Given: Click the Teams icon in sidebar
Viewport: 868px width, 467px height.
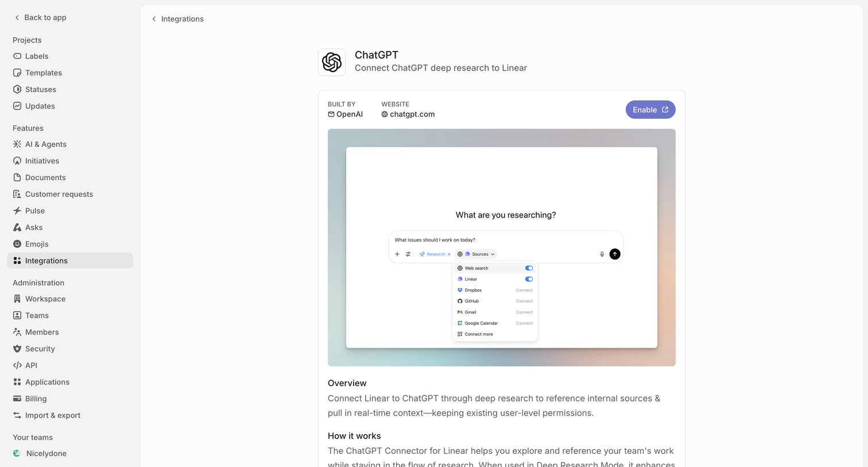Looking at the screenshot, I should click(x=17, y=316).
